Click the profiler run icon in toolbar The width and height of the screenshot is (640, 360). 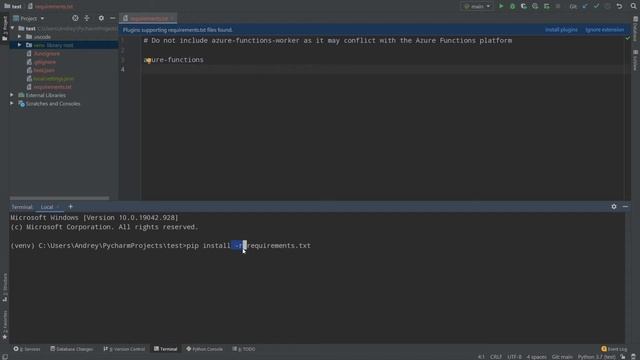tap(535, 6)
